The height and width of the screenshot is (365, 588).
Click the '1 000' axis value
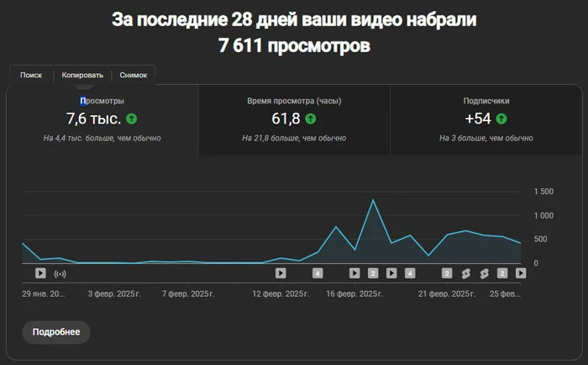point(543,215)
